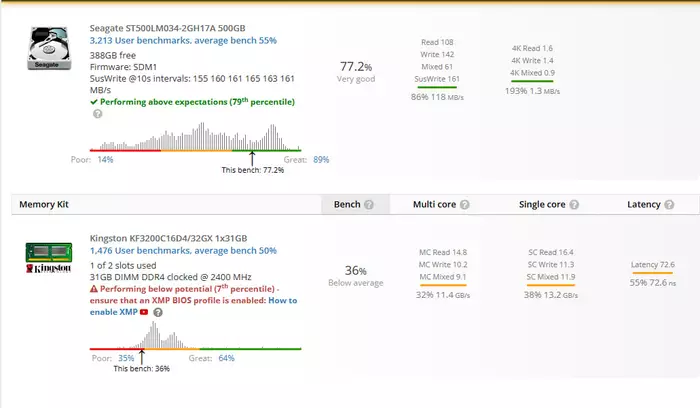
Task: Click Kingston KF3200C16D4/32GX 1x31GB title
Action: click(168, 238)
